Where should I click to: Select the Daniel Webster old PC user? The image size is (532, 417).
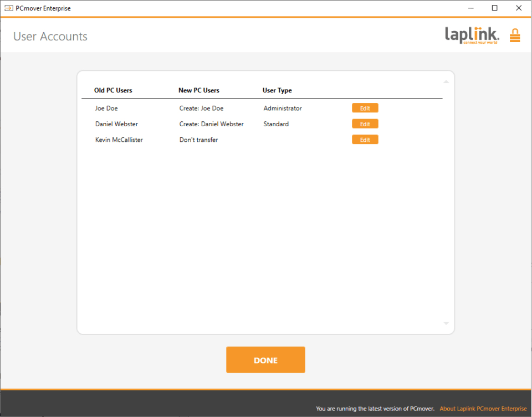click(116, 124)
